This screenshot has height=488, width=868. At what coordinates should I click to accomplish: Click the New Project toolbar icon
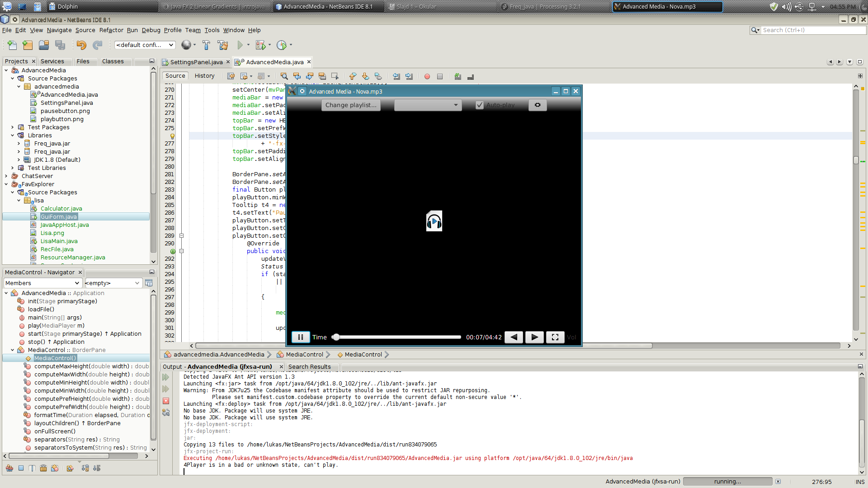(28, 45)
